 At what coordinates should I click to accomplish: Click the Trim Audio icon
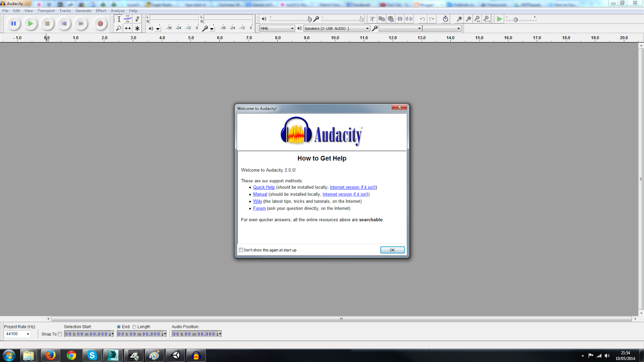point(400,19)
